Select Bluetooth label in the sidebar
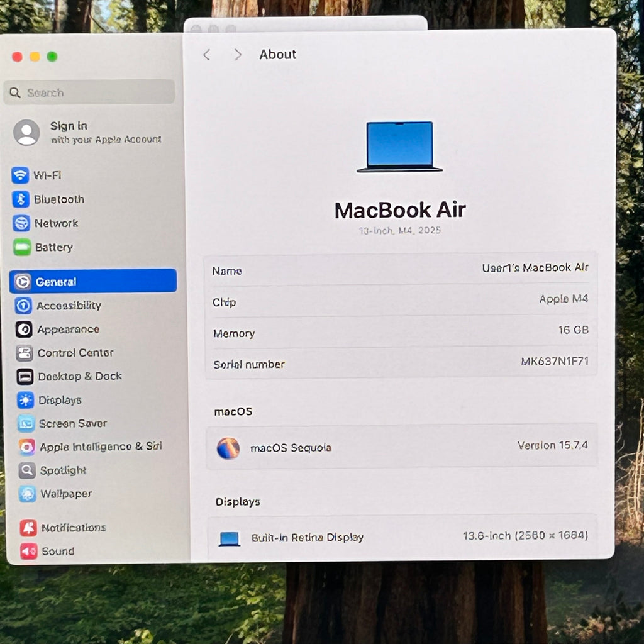Image resolution: width=644 pixels, height=644 pixels. (x=59, y=199)
